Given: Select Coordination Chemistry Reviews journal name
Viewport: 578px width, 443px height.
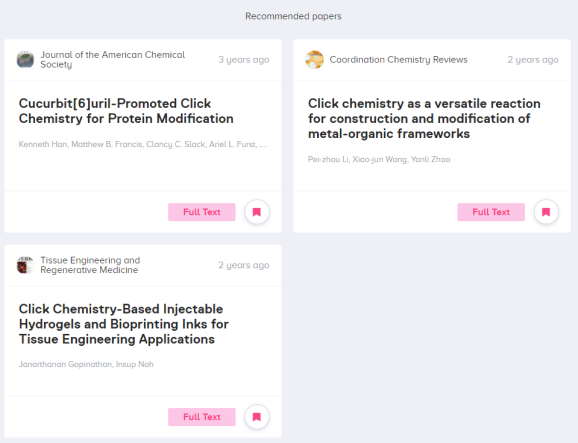Looking at the screenshot, I should point(398,60).
